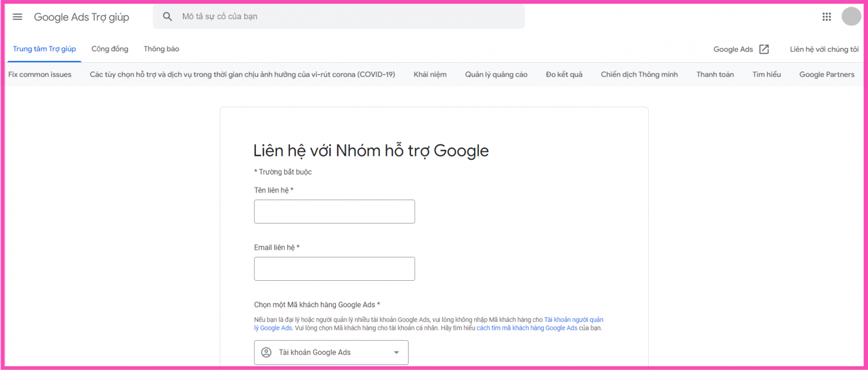Open the COVID-19 support options menu item
The height and width of the screenshot is (370, 868).
point(242,75)
